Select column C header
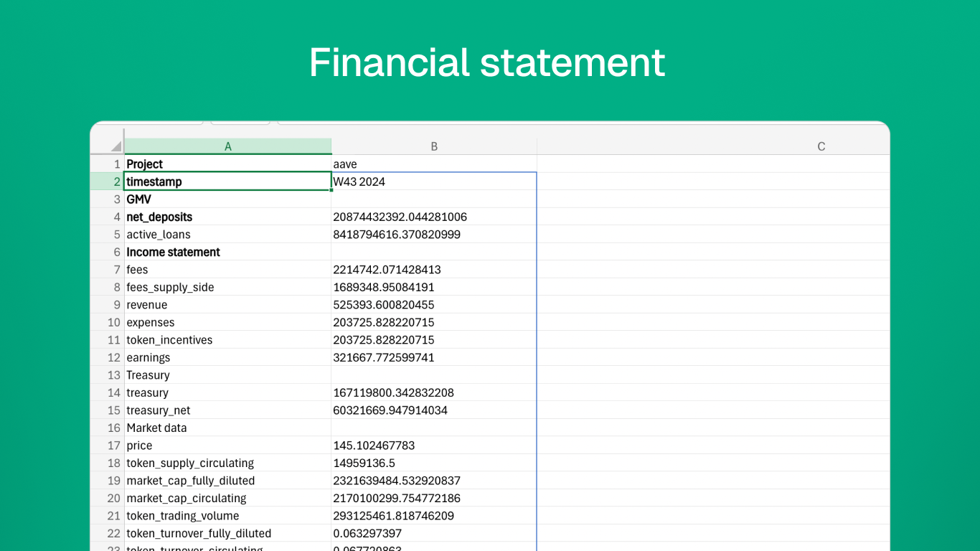980x551 pixels. click(x=821, y=146)
